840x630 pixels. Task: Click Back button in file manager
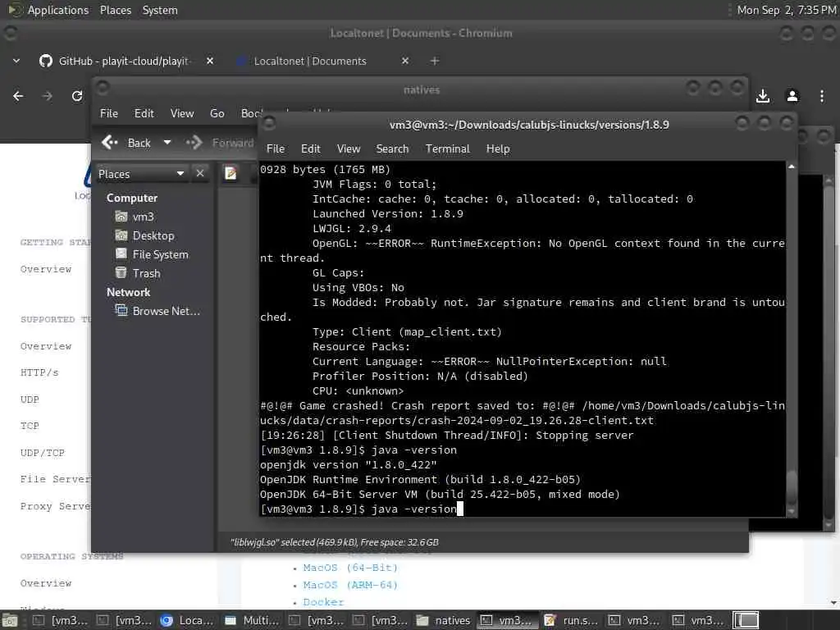tap(127, 143)
